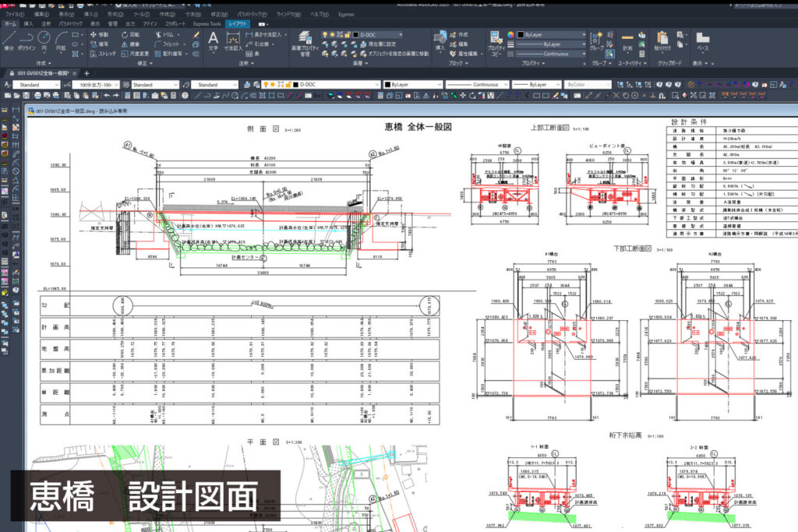Open the ribbon Continuous linetype dropdown
Image resolution: width=798 pixels, height=532 pixels.
(x=553, y=54)
